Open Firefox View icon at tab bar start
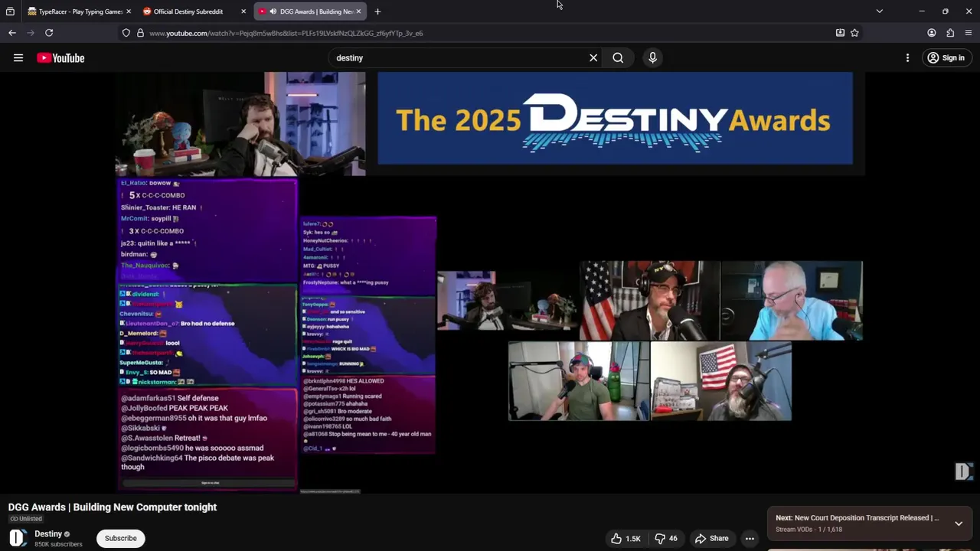 10,11
